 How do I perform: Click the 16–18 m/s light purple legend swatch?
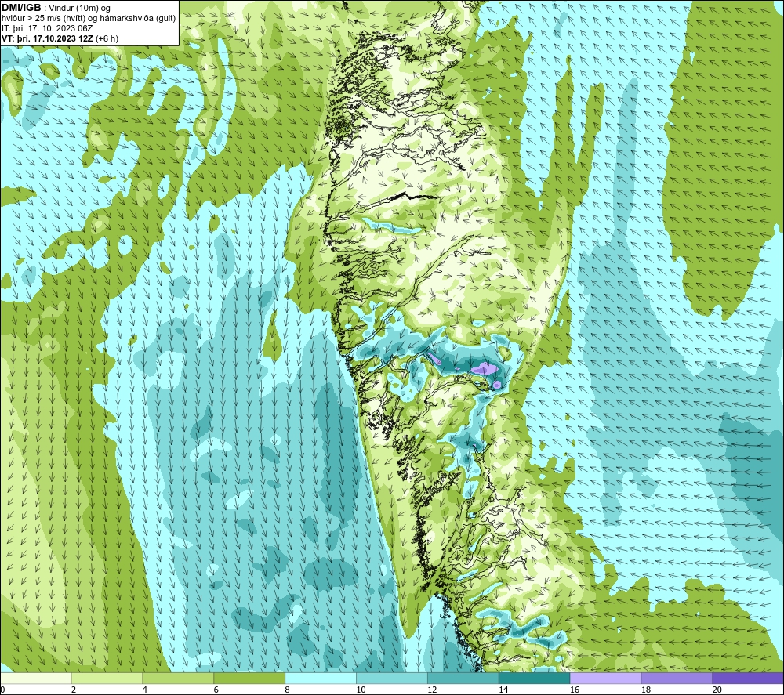605,678
